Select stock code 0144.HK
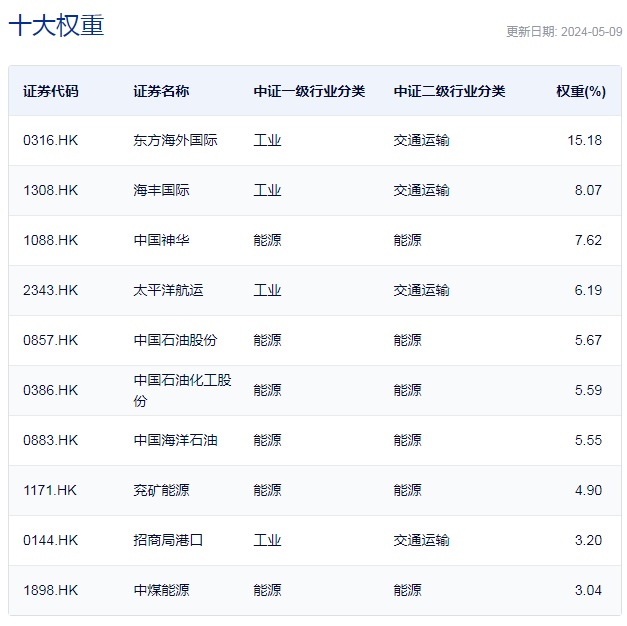This screenshot has width=627, height=626. point(50,540)
